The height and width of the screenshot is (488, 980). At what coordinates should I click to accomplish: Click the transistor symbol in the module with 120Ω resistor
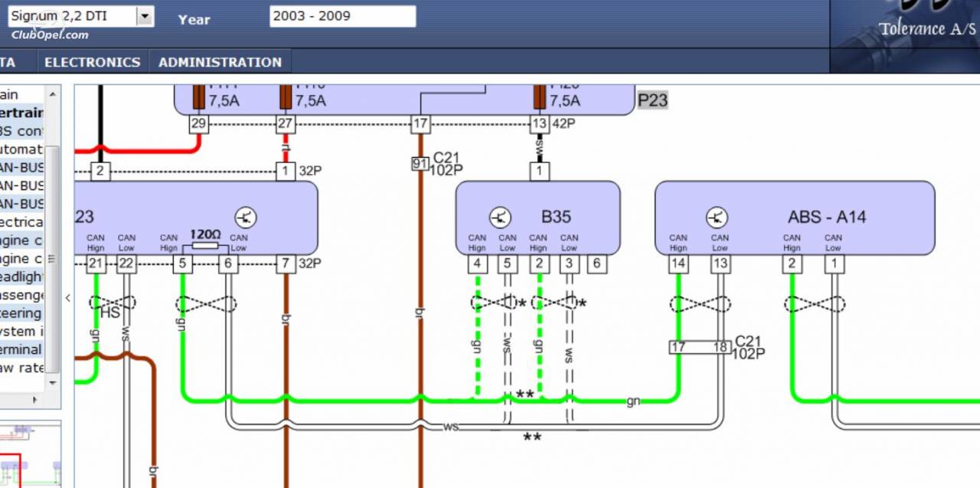245,218
